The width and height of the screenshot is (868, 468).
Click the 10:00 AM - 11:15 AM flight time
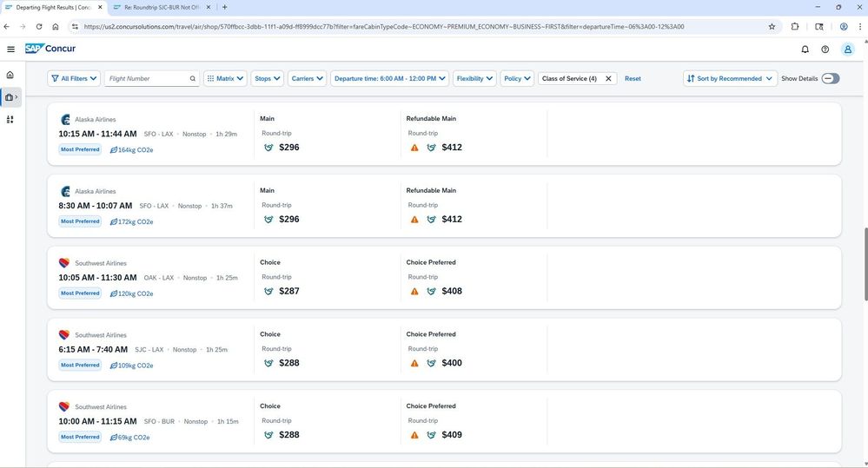coord(97,421)
